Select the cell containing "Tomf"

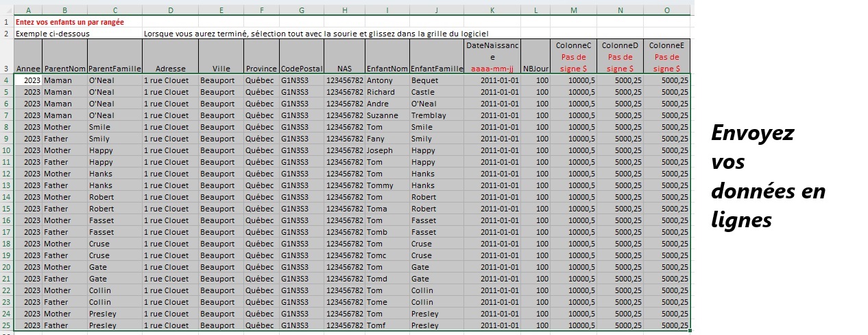387,325
